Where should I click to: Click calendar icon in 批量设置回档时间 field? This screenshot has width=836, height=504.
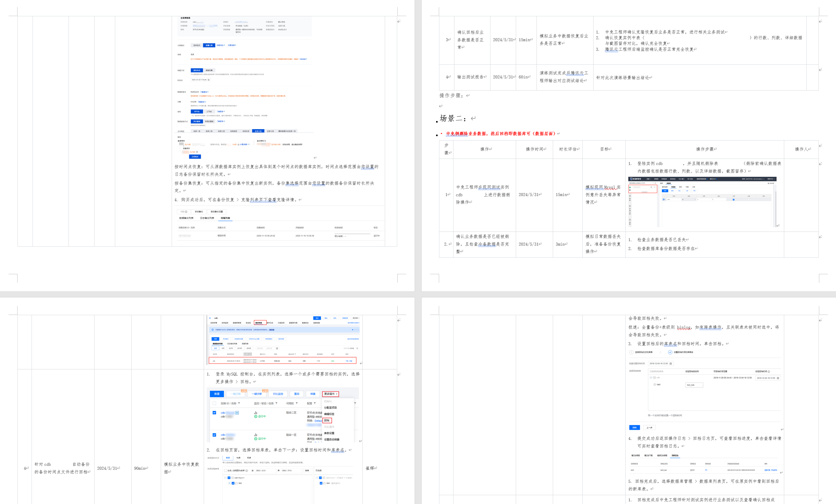[670, 364]
